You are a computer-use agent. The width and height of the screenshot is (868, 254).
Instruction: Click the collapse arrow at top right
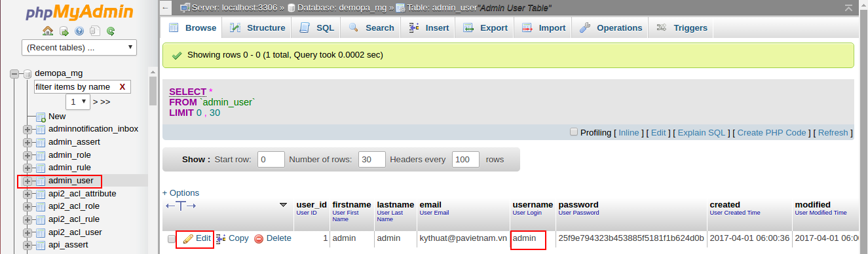[x=848, y=8]
